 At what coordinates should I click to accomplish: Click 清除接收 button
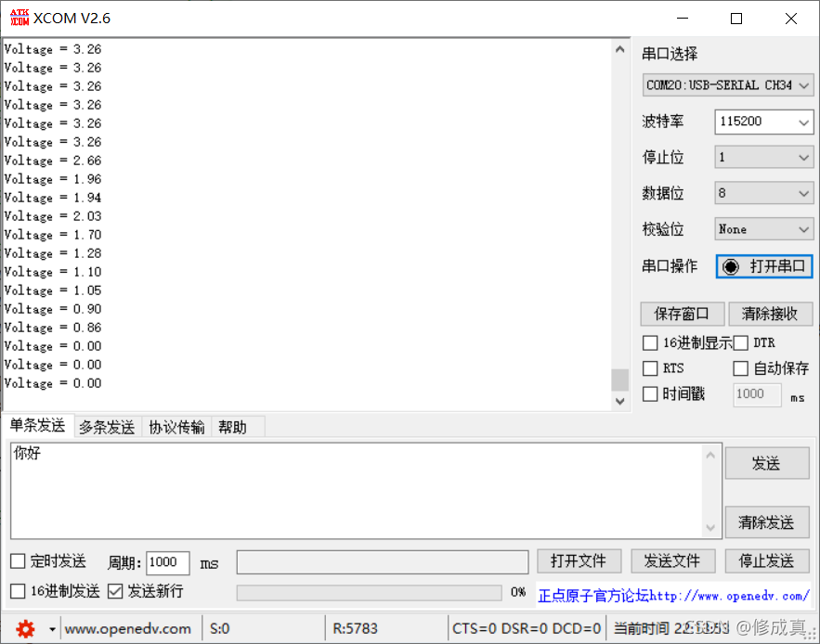[x=770, y=314]
